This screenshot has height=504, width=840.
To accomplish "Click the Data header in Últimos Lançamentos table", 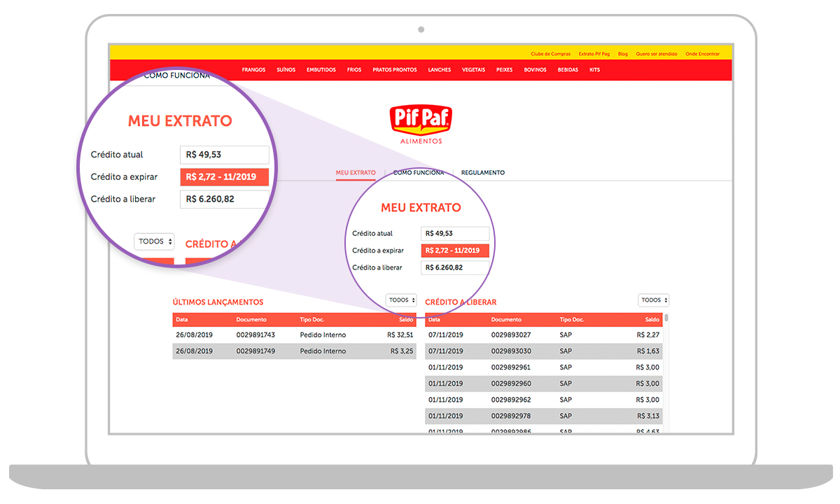I will (x=182, y=320).
